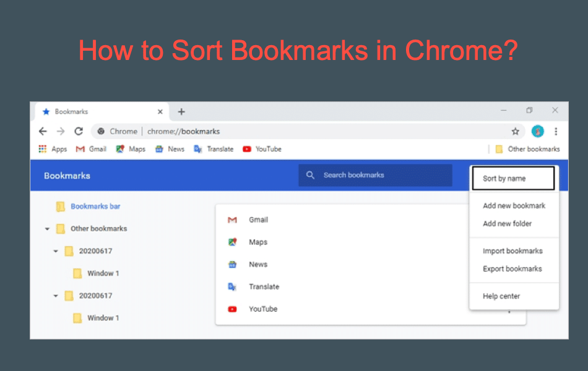Image resolution: width=588 pixels, height=371 pixels.
Task: Open Other bookmarks folder on bookmarks bar
Action: pyautogui.click(x=527, y=149)
